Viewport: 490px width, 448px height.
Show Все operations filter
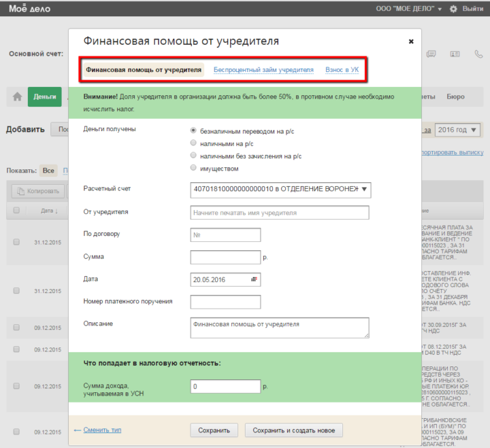click(48, 171)
